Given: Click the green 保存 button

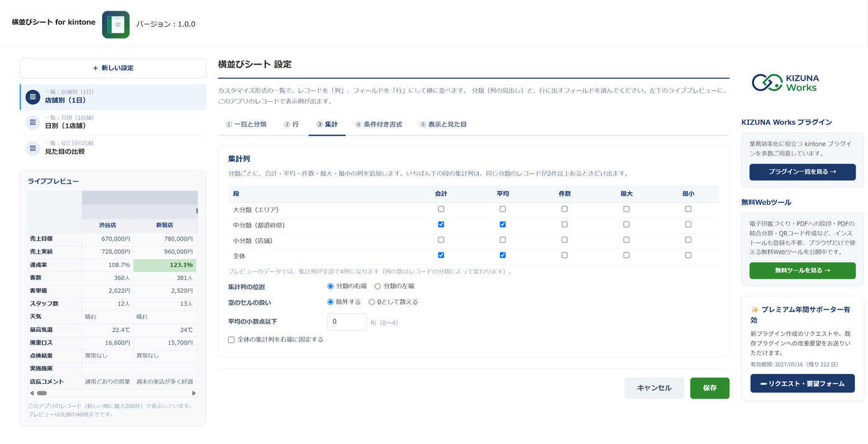Looking at the screenshot, I should [x=710, y=388].
